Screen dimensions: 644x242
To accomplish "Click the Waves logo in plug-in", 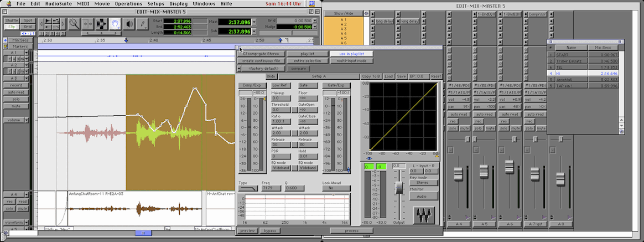I will point(423,215).
